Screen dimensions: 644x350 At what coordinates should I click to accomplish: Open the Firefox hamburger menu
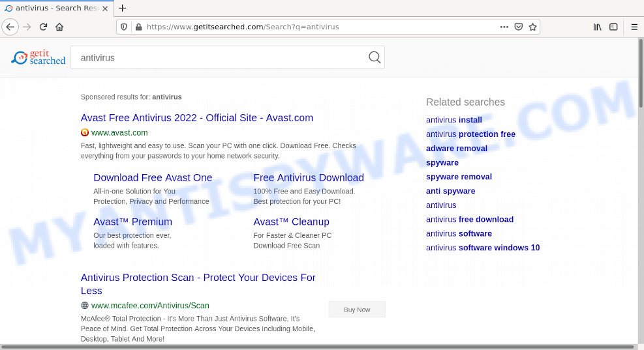(634, 27)
